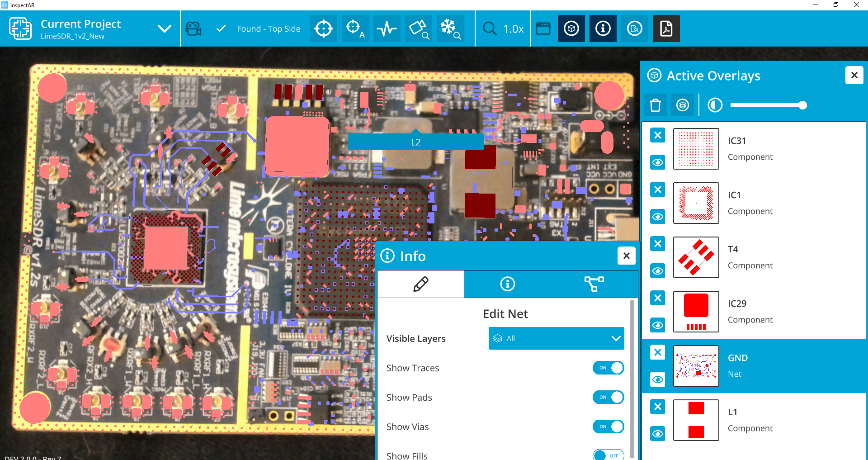
Task: Delete all overlays with trash icon
Action: (656, 105)
